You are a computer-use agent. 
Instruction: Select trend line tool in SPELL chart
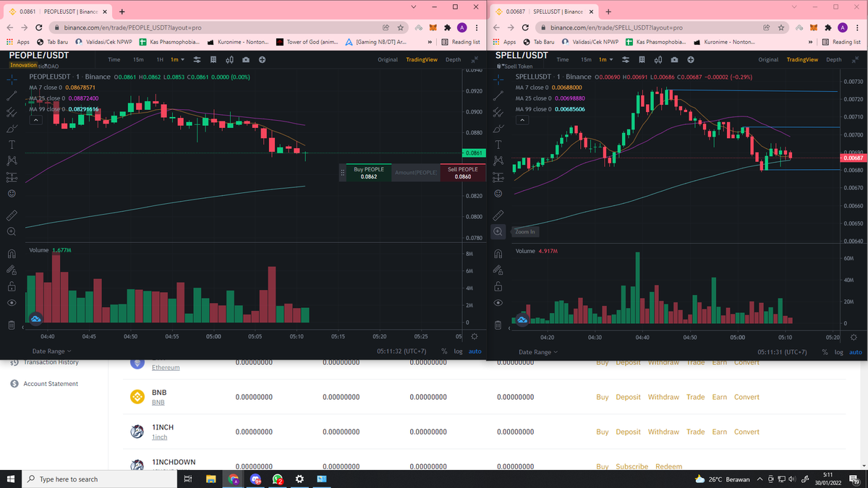point(498,95)
